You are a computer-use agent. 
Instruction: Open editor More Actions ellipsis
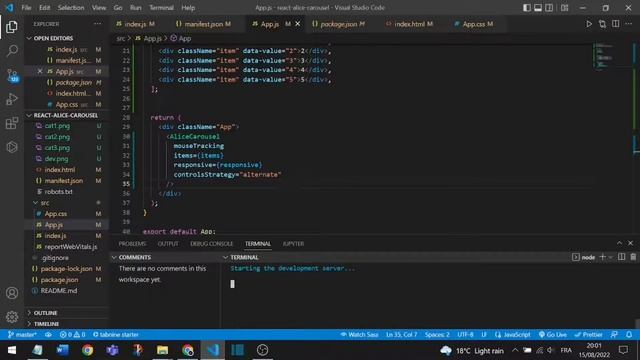[x=629, y=24]
